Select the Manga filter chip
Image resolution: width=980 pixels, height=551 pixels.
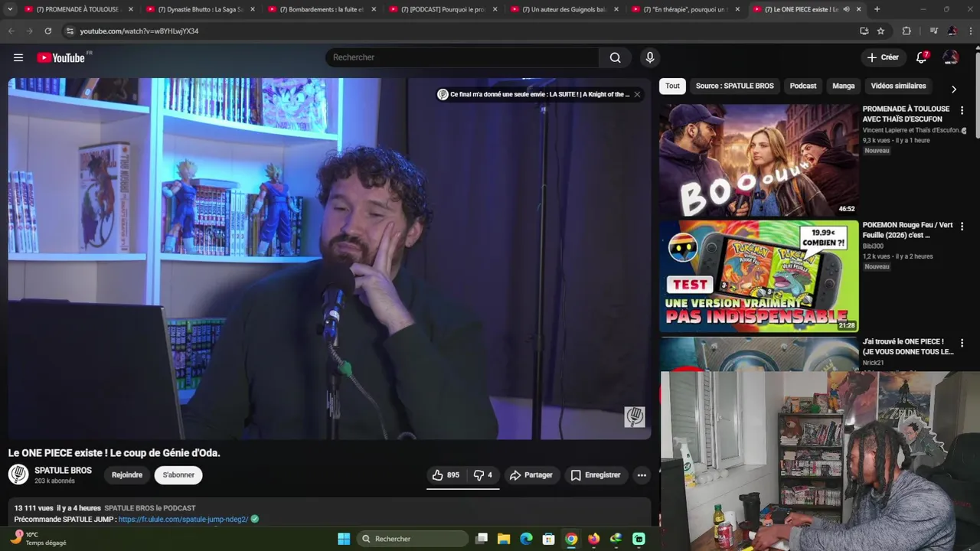(844, 86)
